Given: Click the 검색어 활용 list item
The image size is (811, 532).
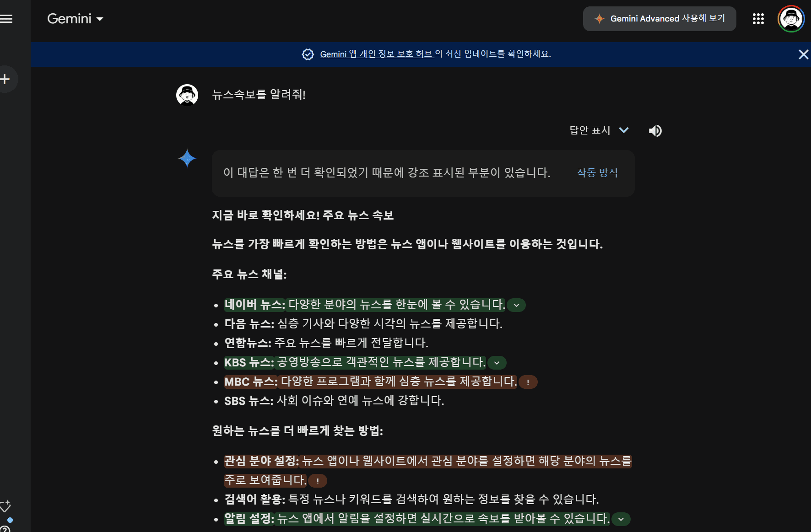Looking at the screenshot, I should coord(411,500).
